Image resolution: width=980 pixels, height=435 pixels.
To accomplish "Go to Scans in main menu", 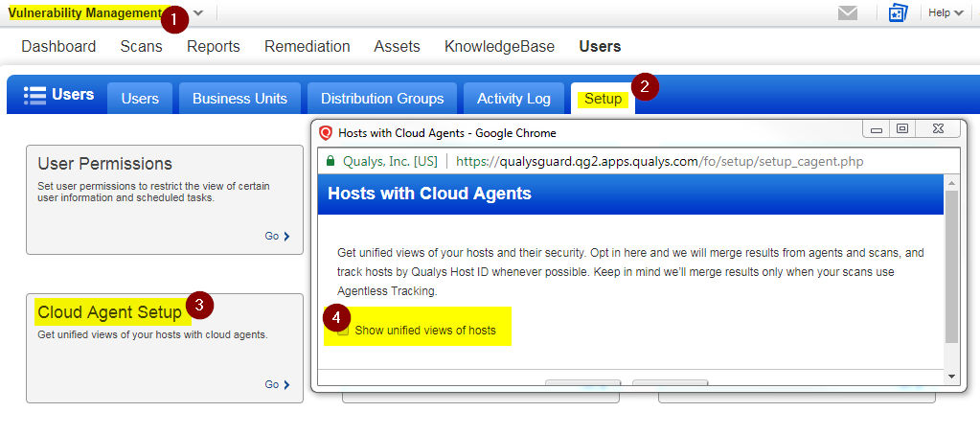I will point(141,46).
